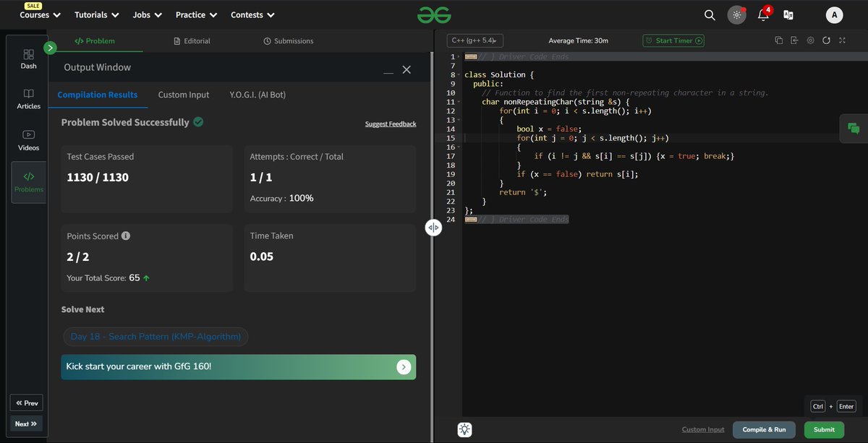Screen dimensions: 868x443
Task: Reset the code with the refresh icon
Action: 826,40
